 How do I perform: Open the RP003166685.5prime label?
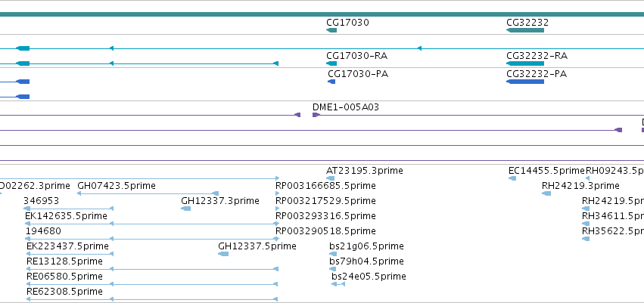pos(325,186)
